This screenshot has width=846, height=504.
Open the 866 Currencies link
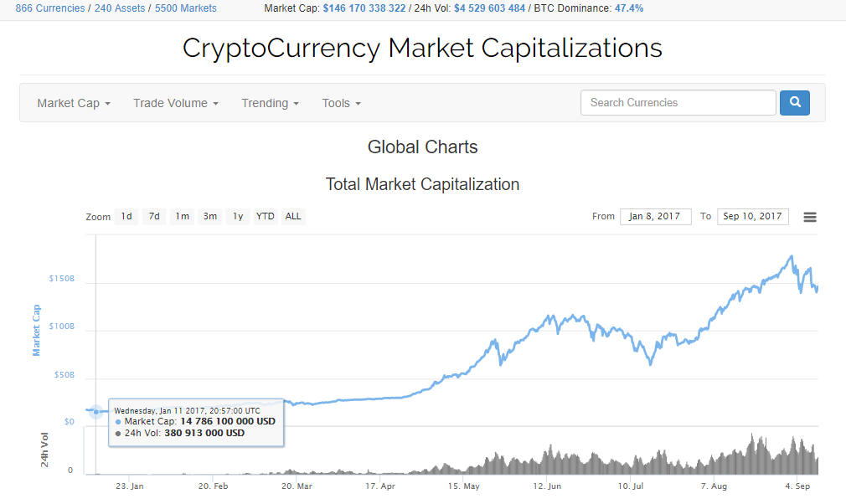[x=49, y=8]
